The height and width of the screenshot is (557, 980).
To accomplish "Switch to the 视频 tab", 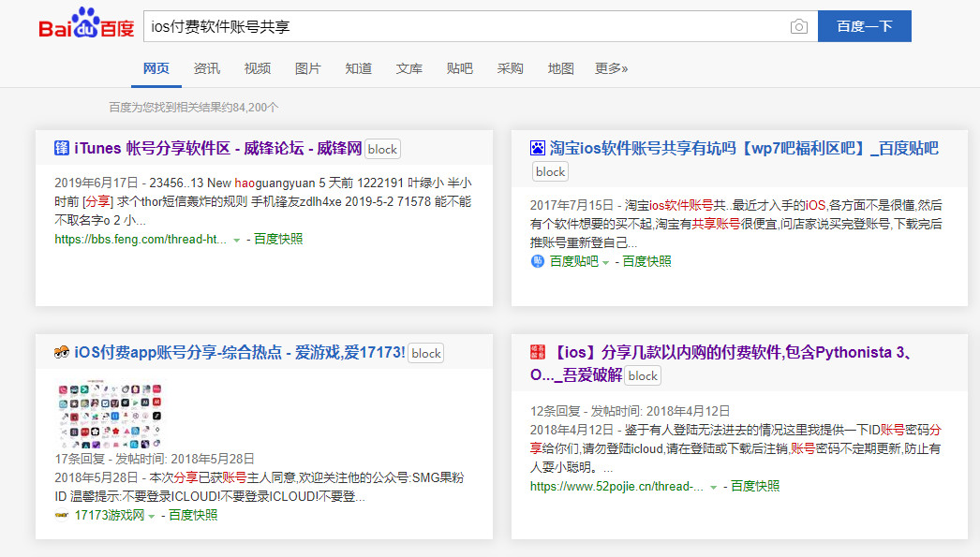I will tap(258, 68).
